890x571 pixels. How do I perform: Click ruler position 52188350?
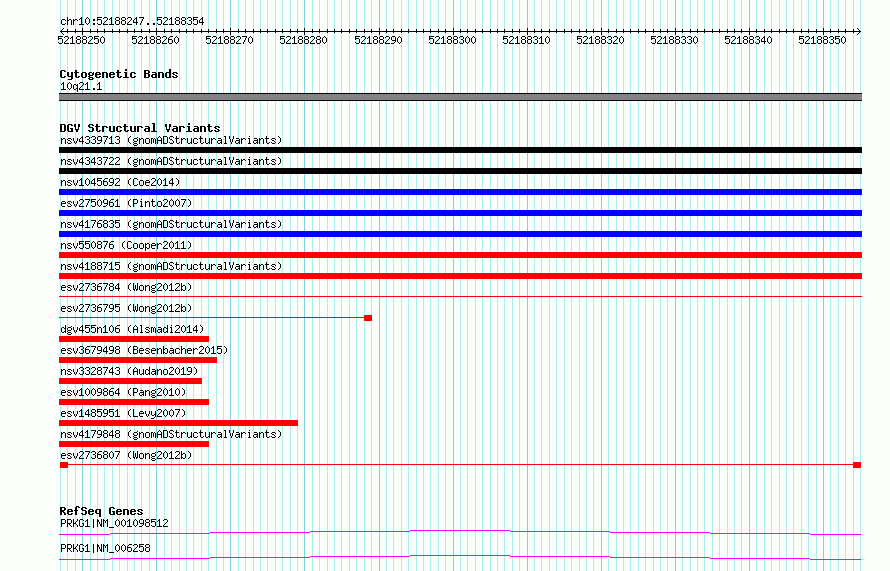pos(822,40)
